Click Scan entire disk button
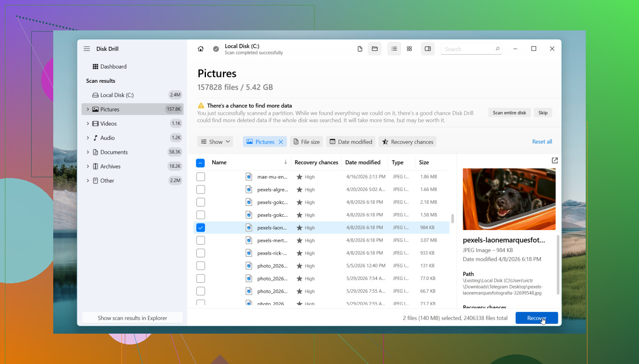This screenshot has height=364, width=639. [x=509, y=113]
